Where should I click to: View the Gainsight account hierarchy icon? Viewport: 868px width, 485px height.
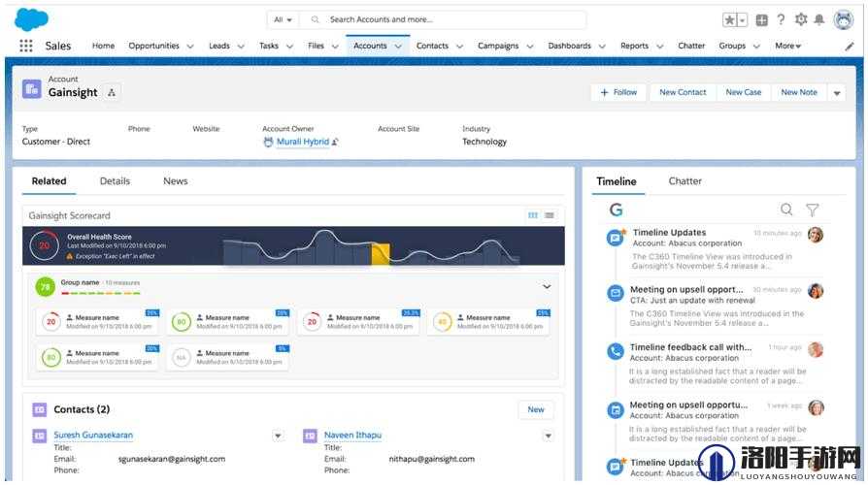point(112,92)
